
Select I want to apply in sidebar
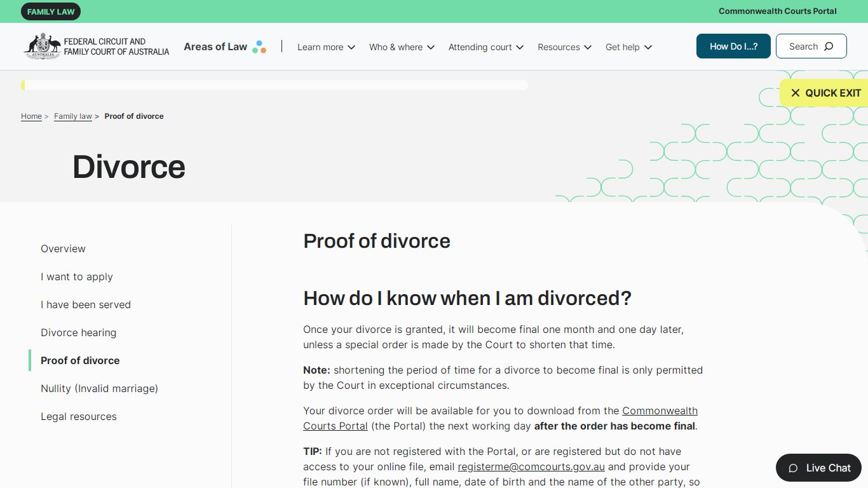coord(77,276)
